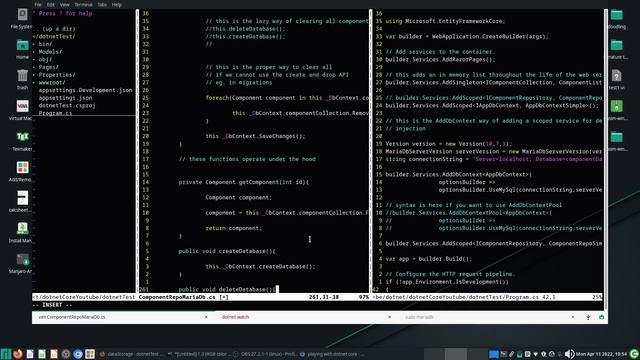Open the settings gear taskbar icon
640x360 pixels.
click(x=66, y=354)
